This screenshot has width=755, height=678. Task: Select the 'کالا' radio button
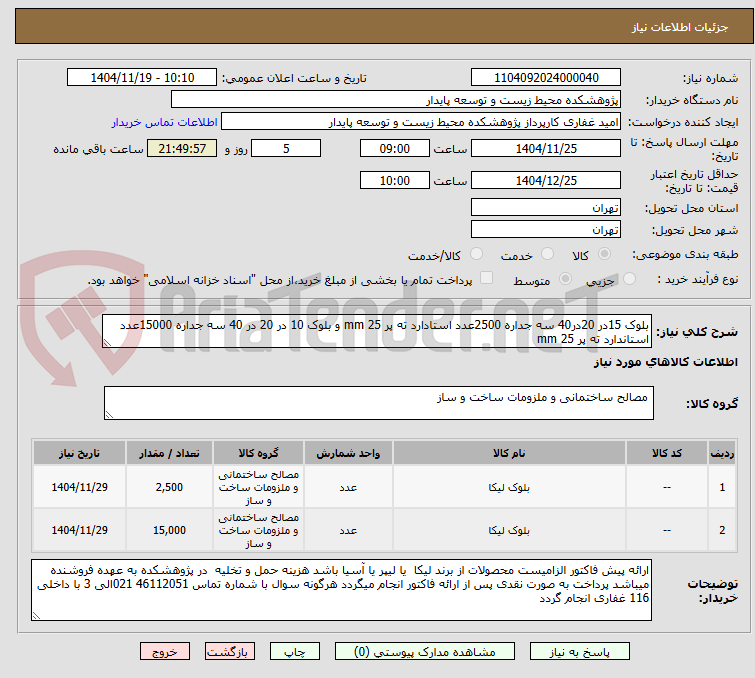pos(604,254)
